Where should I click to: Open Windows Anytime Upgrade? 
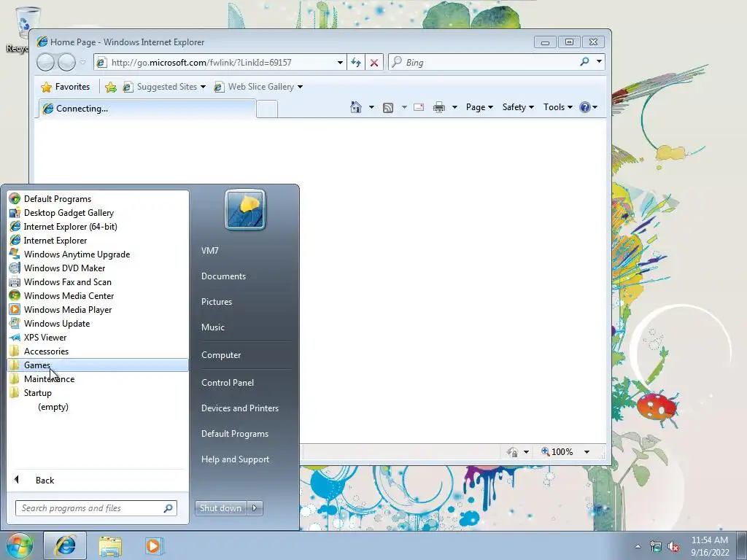coord(98,254)
